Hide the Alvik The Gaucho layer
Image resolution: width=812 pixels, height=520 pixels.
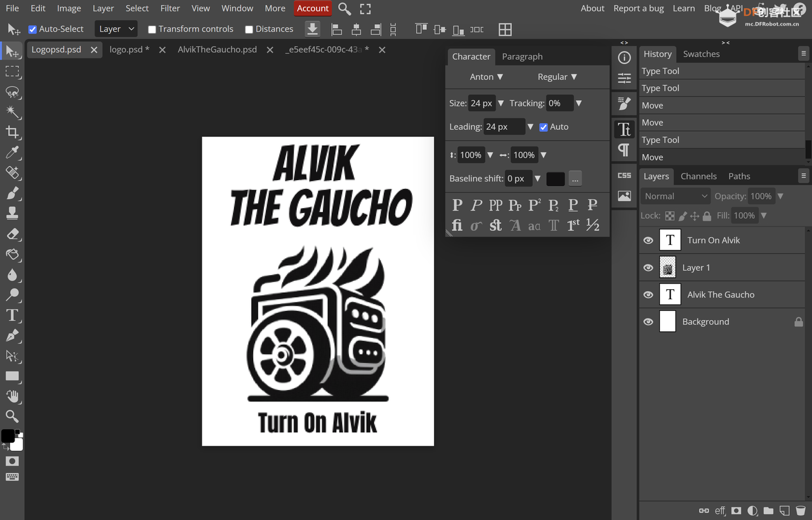click(648, 295)
